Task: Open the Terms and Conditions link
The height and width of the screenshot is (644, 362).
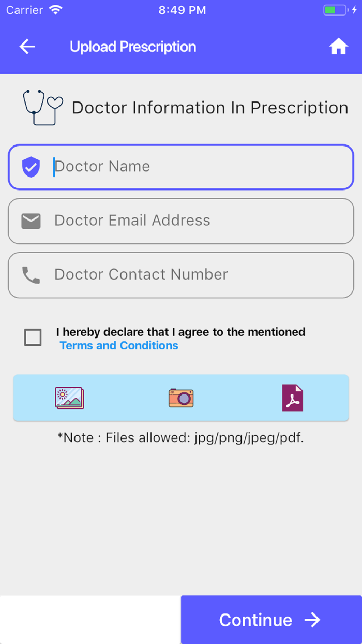Action: (119, 345)
